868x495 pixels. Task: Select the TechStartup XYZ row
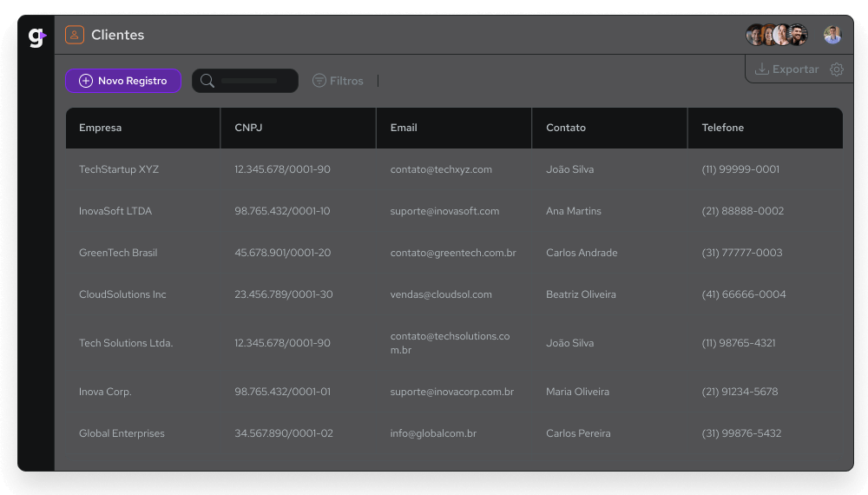[x=120, y=169]
